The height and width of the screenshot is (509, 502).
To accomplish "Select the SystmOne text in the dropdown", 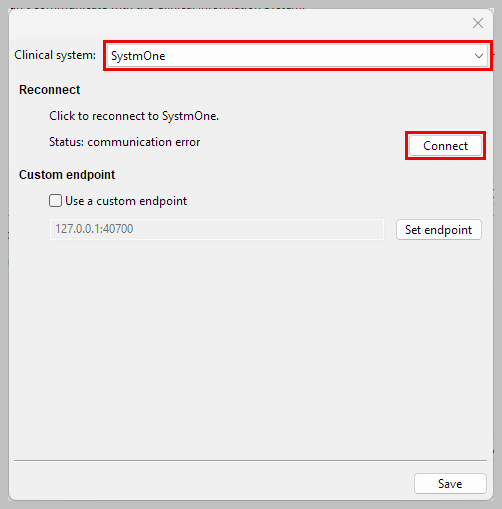I will (138, 56).
